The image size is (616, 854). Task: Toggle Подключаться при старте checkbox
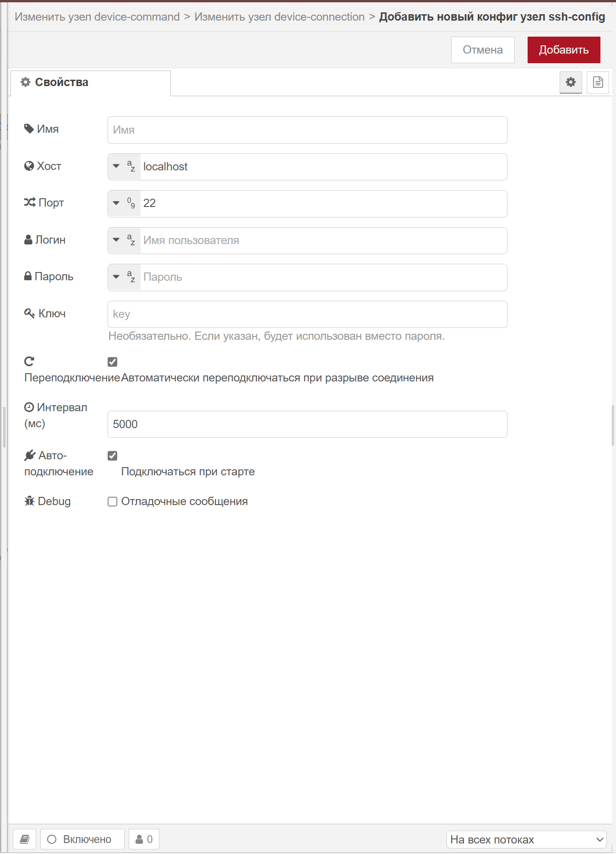pyautogui.click(x=113, y=456)
